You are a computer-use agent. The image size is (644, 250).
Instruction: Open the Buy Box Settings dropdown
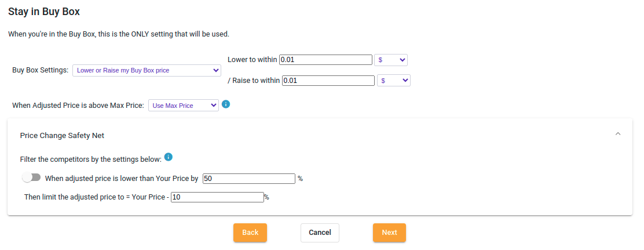147,70
